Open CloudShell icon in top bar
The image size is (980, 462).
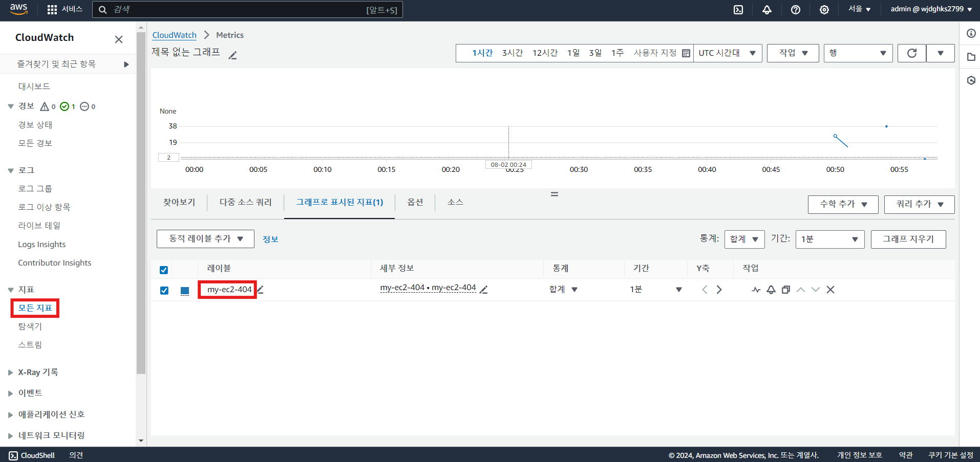[738, 10]
